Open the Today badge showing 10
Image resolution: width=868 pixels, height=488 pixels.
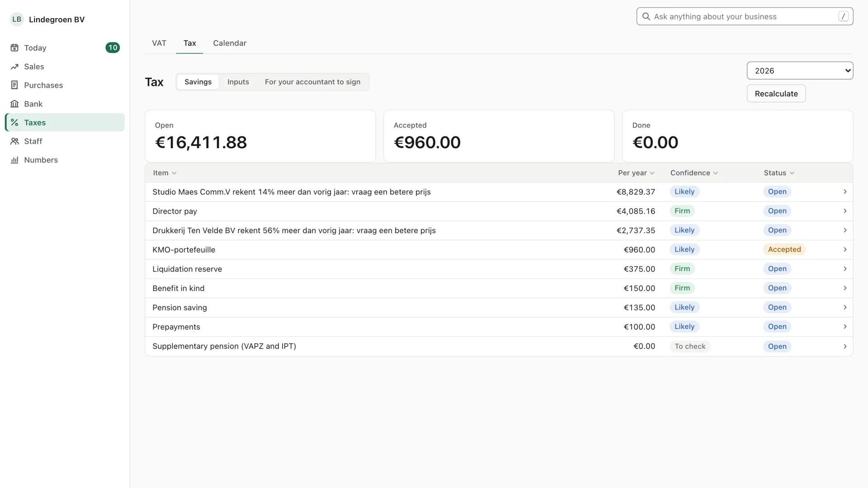click(x=113, y=48)
